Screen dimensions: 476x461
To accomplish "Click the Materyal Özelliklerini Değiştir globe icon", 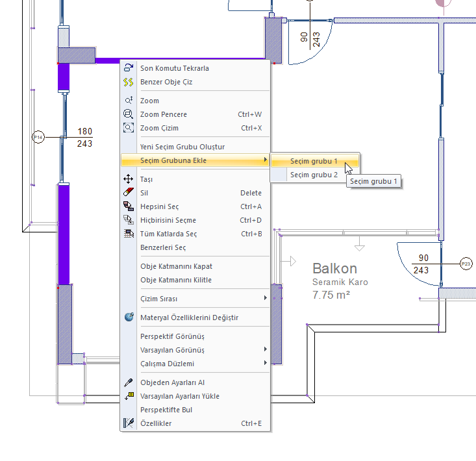I will coord(129,318).
